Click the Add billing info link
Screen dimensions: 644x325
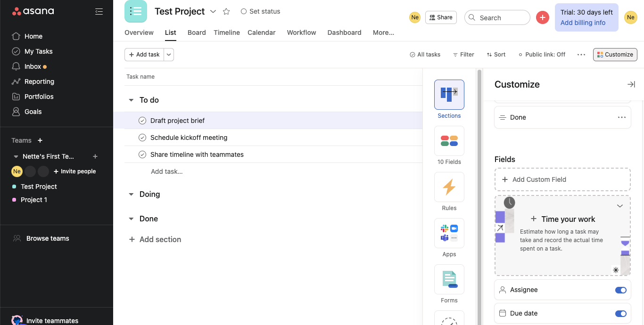click(583, 23)
